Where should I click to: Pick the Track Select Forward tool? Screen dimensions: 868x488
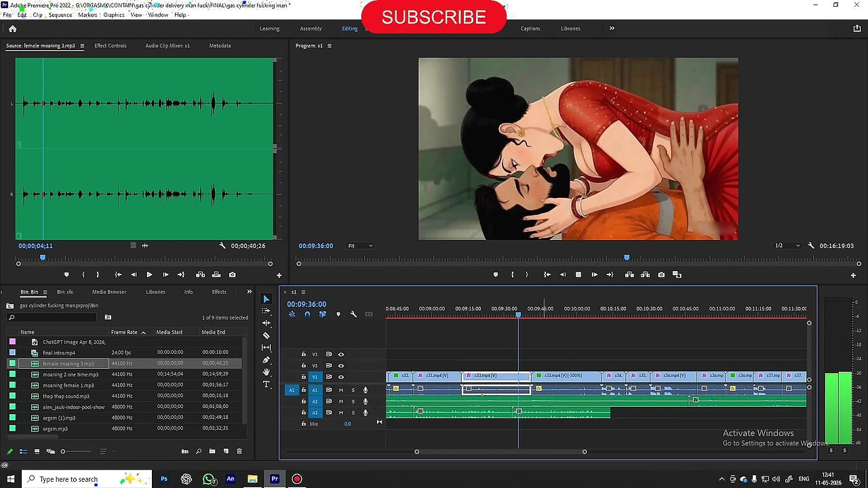(x=266, y=310)
